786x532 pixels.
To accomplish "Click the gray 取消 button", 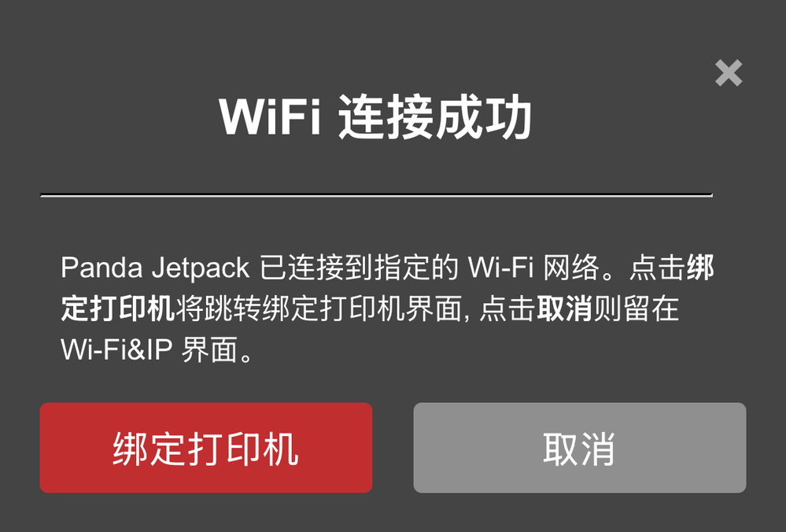I will (580, 447).
